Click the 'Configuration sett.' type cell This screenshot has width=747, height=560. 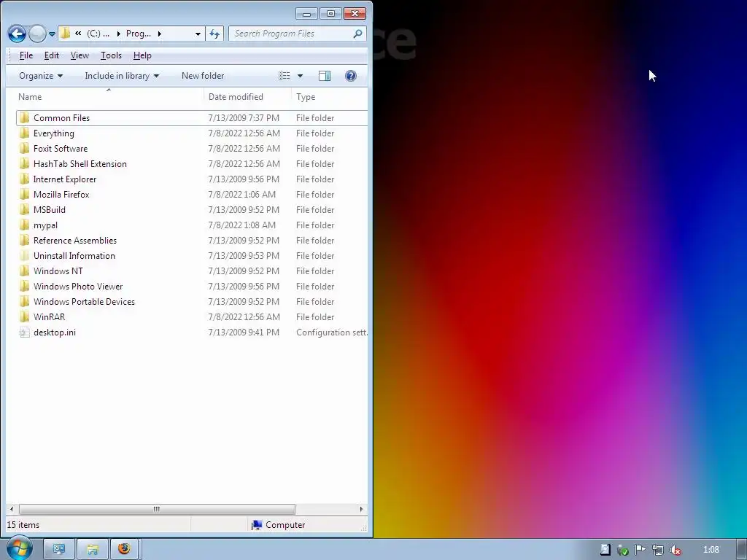pyautogui.click(x=332, y=332)
